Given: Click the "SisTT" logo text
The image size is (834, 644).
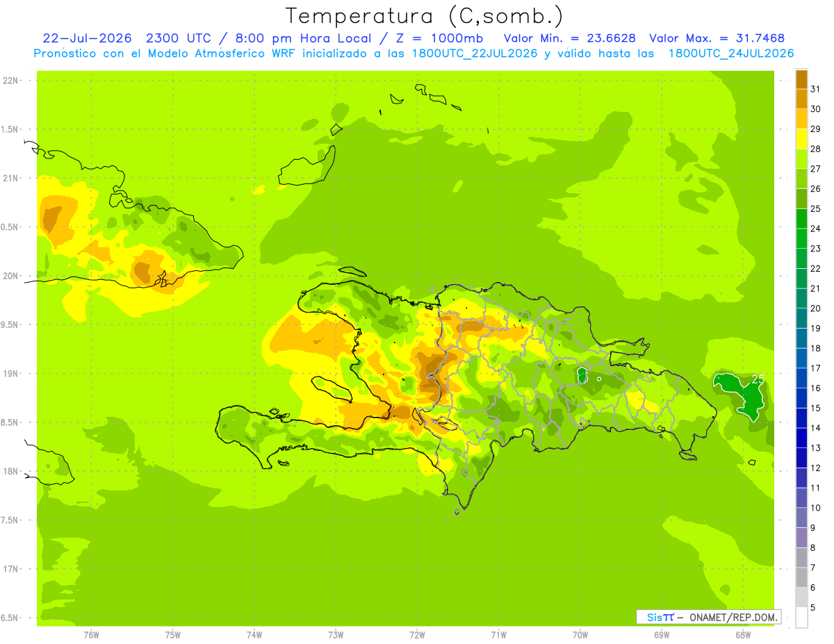Looking at the screenshot, I should pos(660,617).
